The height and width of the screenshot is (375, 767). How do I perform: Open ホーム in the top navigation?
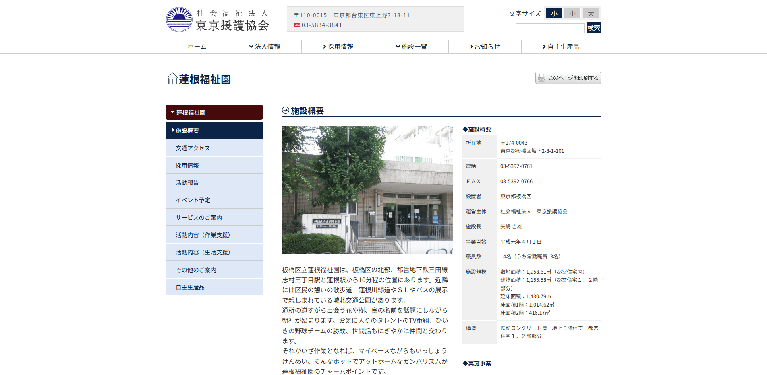pyautogui.click(x=197, y=46)
